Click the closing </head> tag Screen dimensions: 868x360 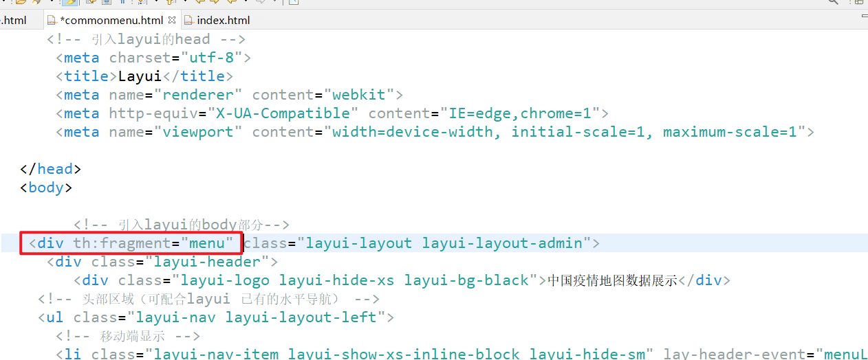(51, 169)
